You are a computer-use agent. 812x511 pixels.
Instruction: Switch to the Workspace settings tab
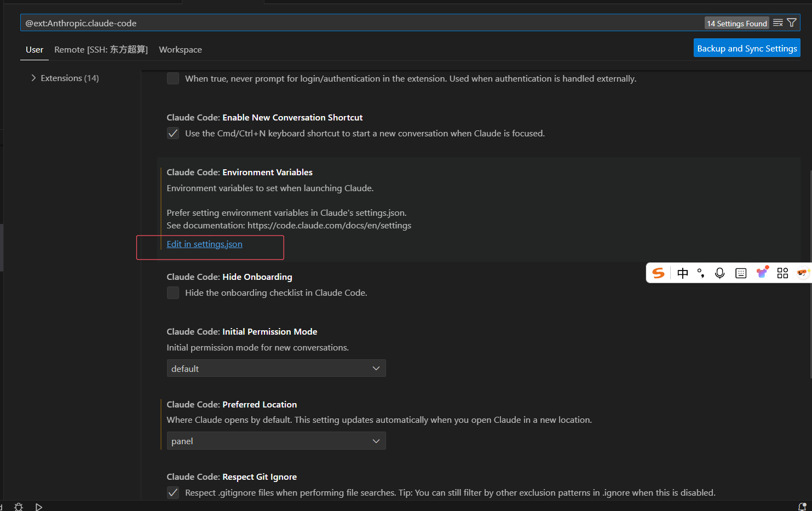pyautogui.click(x=181, y=49)
